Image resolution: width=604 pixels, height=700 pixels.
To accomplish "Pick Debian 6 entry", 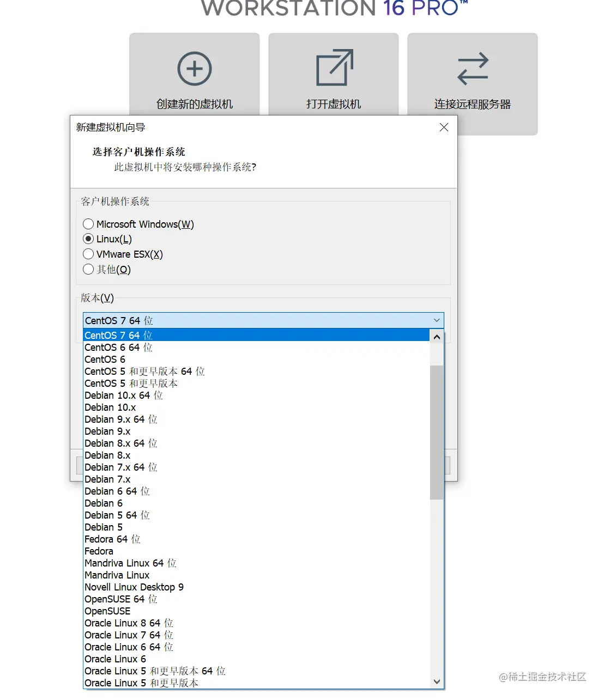I will 256,503.
